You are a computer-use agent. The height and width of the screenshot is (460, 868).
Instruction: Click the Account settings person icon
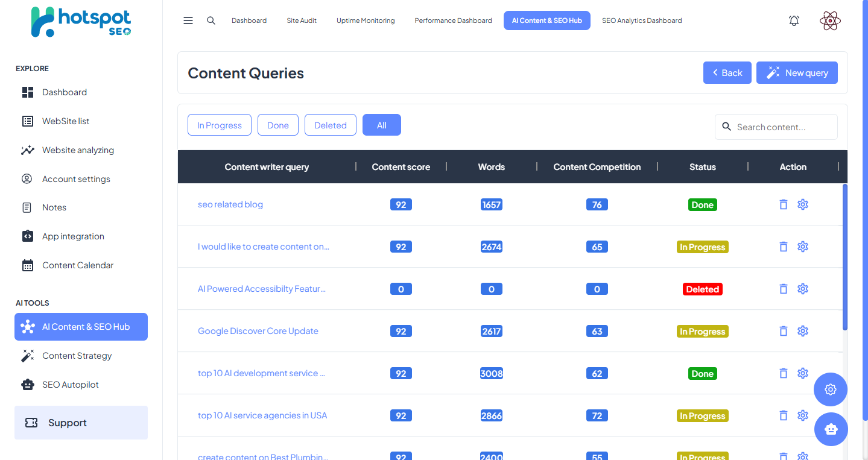pyautogui.click(x=27, y=179)
